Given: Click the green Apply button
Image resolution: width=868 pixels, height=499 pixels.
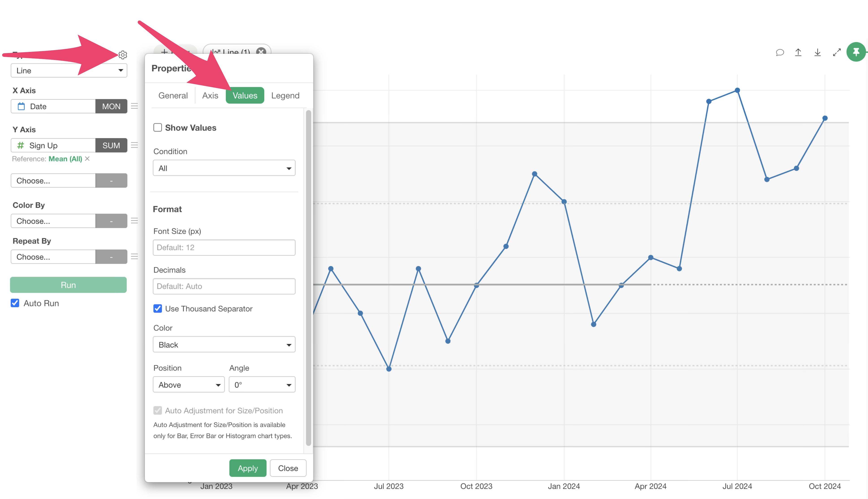Looking at the screenshot, I should tap(248, 468).
